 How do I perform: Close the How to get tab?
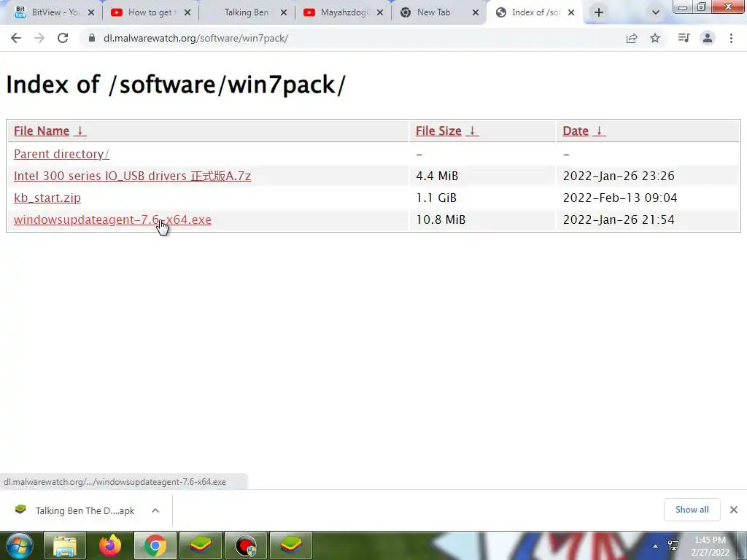tap(187, 13)
